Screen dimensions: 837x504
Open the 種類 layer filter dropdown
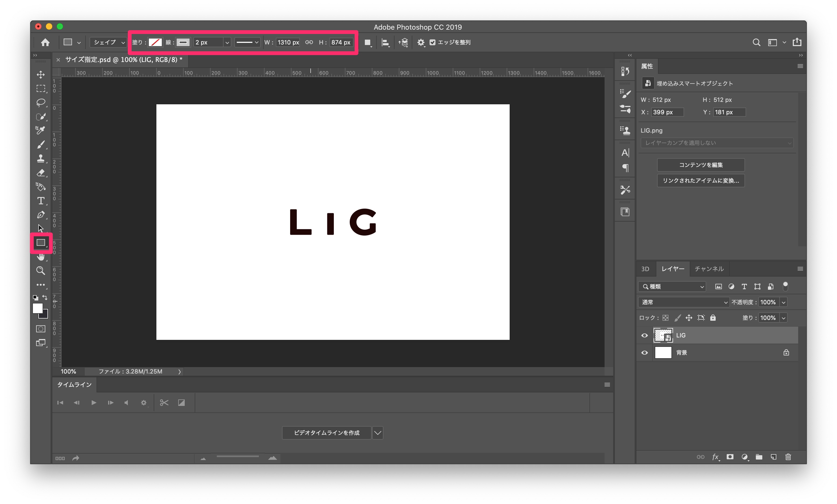click(x=672, y=287)
